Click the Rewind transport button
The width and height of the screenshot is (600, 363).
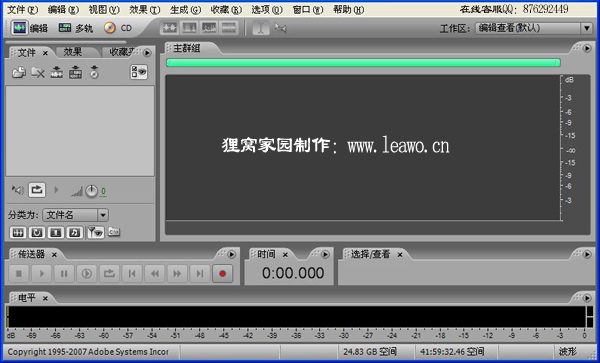tap(155, 273)
